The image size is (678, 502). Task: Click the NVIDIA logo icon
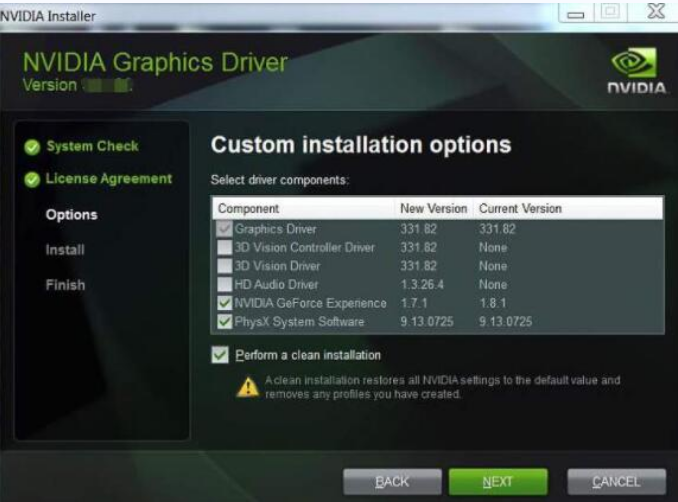click(636, 71)
